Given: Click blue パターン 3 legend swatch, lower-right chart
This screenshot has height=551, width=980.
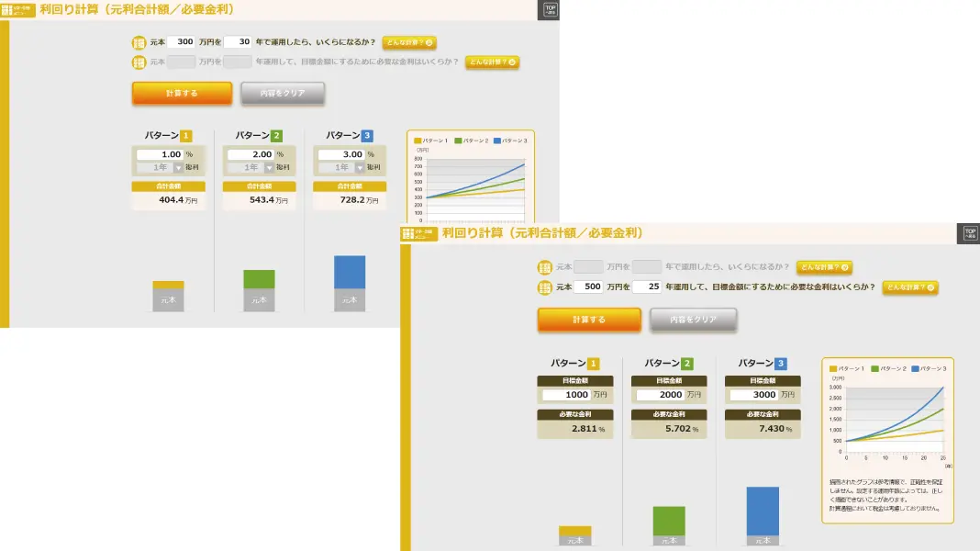Looking at the screenshot, I should pos(915,369).
